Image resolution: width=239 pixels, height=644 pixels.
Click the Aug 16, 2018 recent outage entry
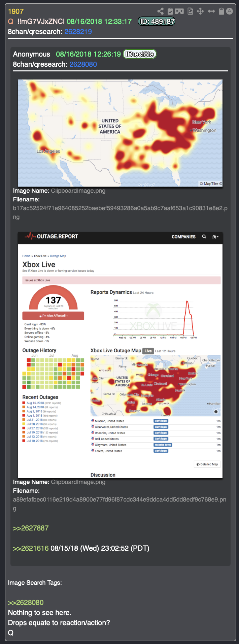tap(42, 403)
